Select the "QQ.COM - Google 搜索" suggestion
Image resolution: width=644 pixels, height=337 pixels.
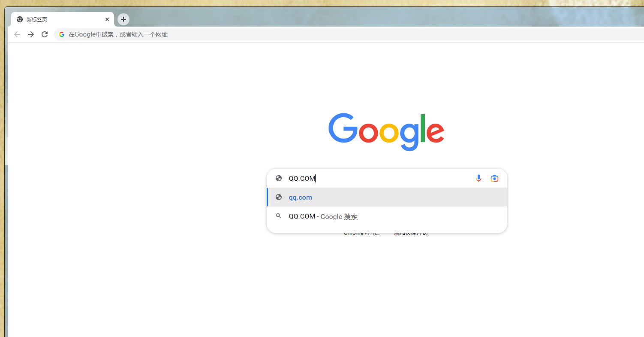click(323, 217)
